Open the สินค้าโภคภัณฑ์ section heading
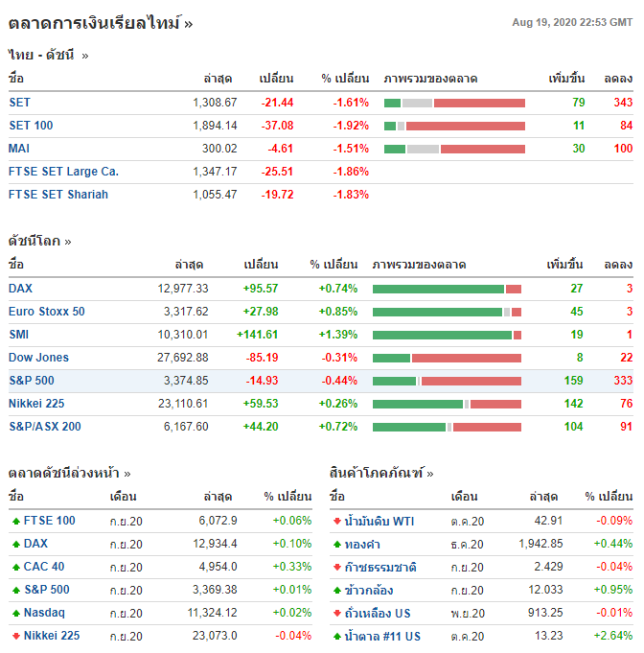This screenshot has width=644, height=653. [x=381, y=473]
